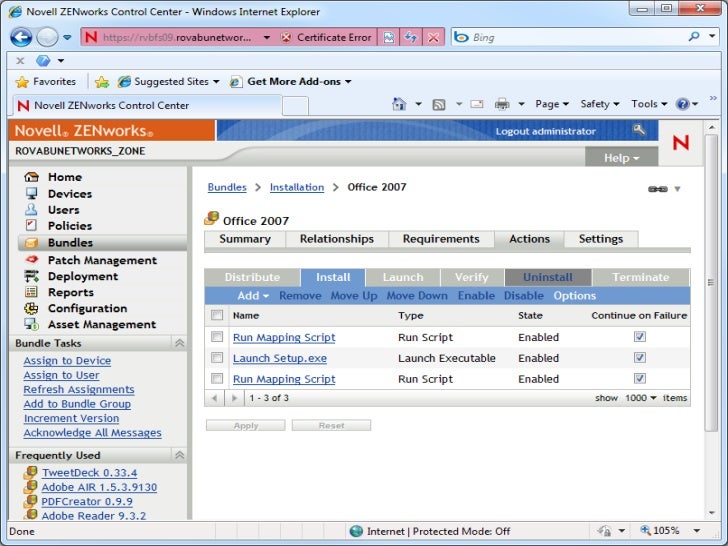
Task: Collapse the Bundle Tasks panel
Action: point(180,343)
